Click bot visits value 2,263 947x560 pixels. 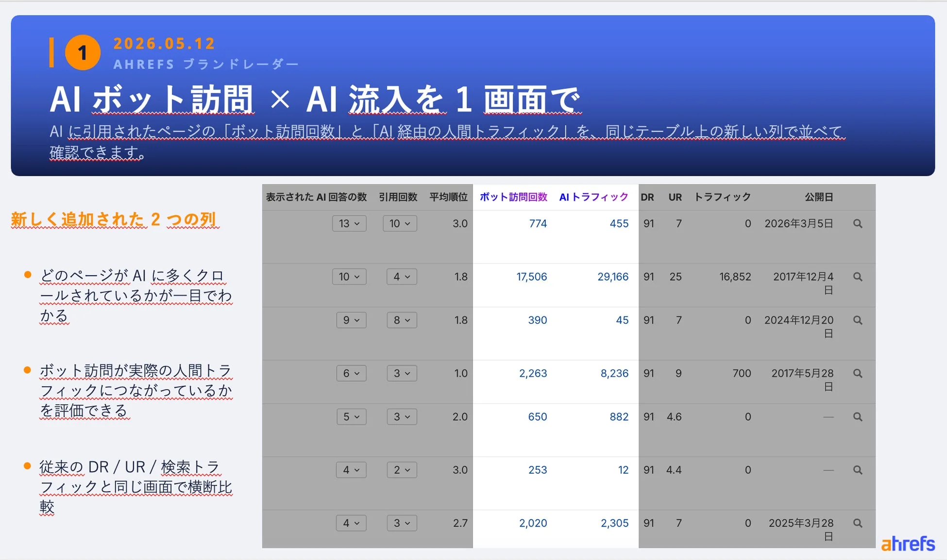pyautogui.click(x=533, y=374)
